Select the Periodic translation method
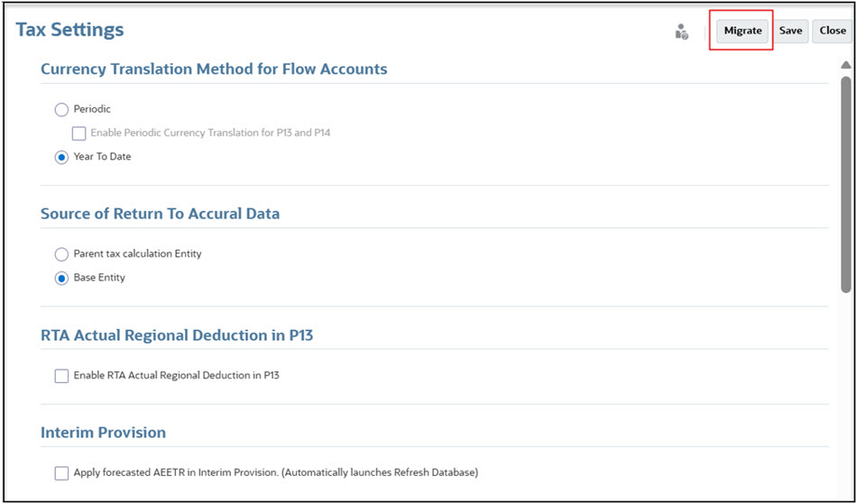Viewport: 857px width, 504px height. 61,110
